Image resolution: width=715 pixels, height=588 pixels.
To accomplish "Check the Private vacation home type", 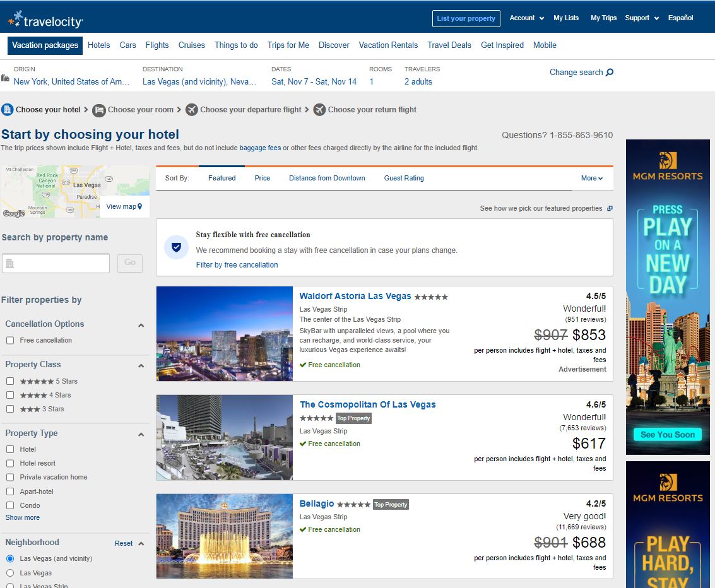I will pos(10,477).
